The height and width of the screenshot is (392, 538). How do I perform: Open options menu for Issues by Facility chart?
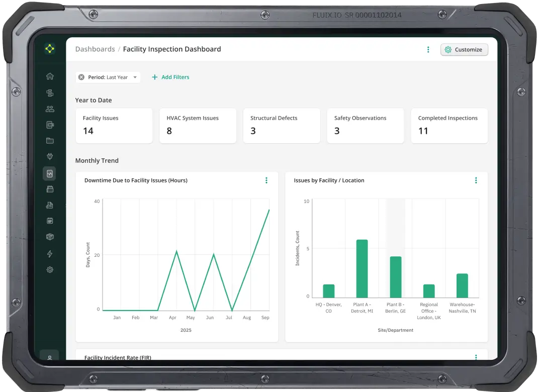coord(476,180)
